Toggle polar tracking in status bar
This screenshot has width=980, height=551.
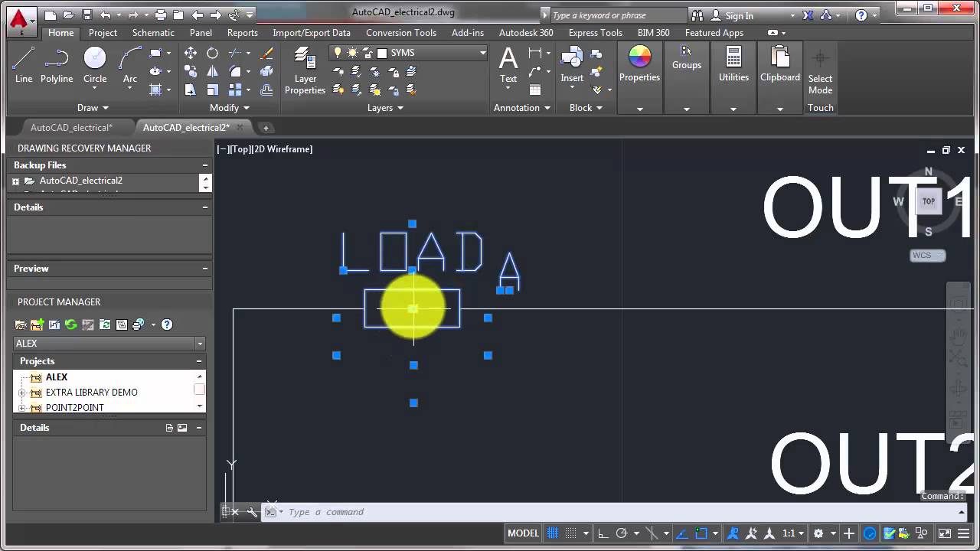622,533
